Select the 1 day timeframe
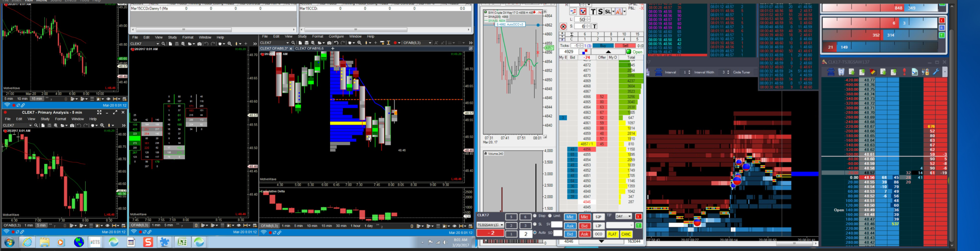This screenshot has height=251, width=980. pos(369,226)
